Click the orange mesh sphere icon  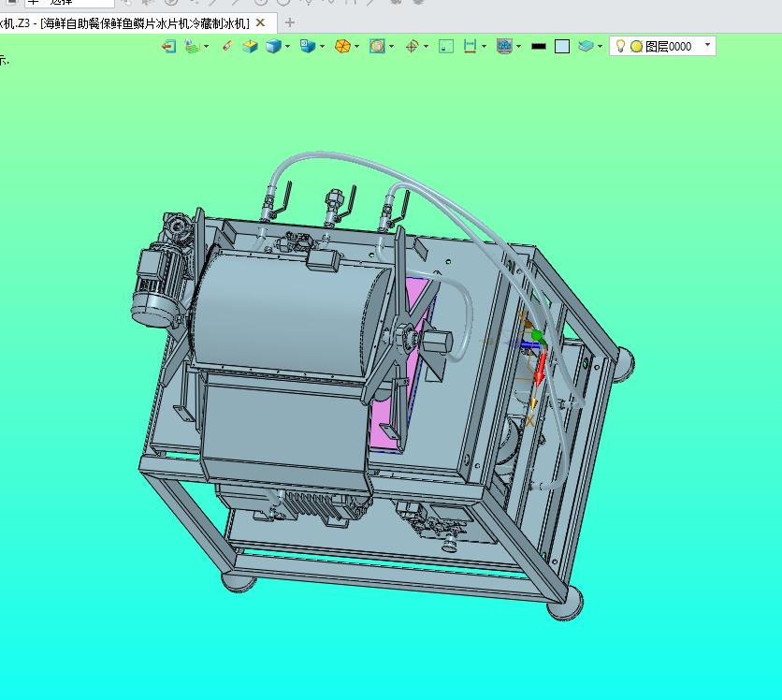tap(342, 46)
